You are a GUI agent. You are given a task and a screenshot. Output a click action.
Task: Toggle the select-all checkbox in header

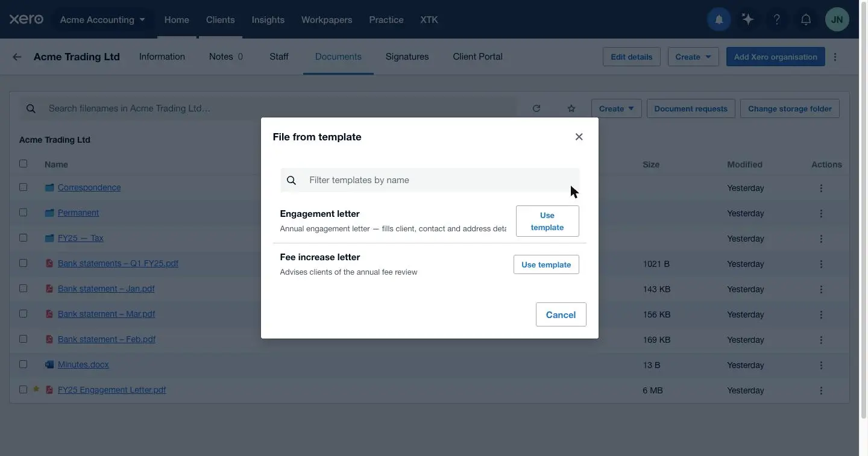(23, 163)
